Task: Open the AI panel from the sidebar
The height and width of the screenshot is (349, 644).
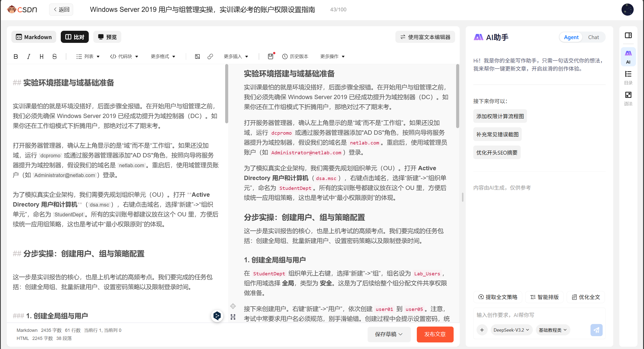Action: 628,57
